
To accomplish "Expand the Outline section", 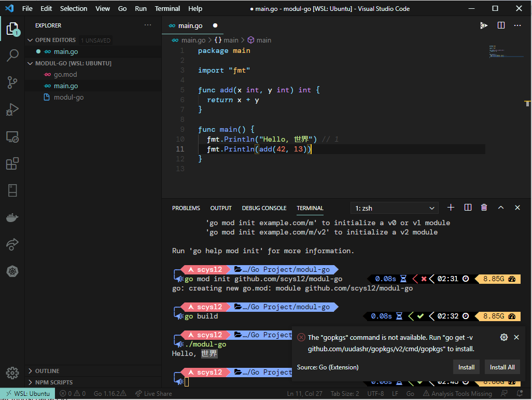I will coord(30,371).
